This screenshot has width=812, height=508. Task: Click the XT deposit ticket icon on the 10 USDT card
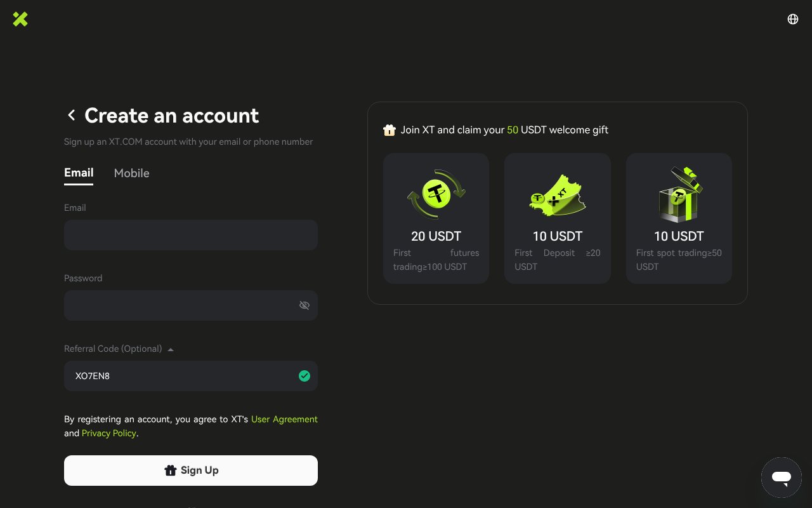click(x=557, y=194)
